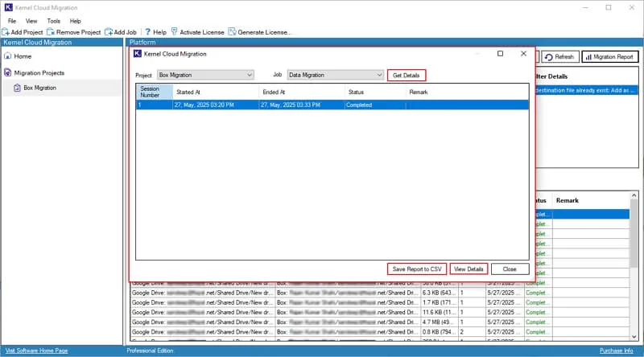Click the Kernel logo in main title bar
Viewport: 644px width, 357px height.
(9, 7)
